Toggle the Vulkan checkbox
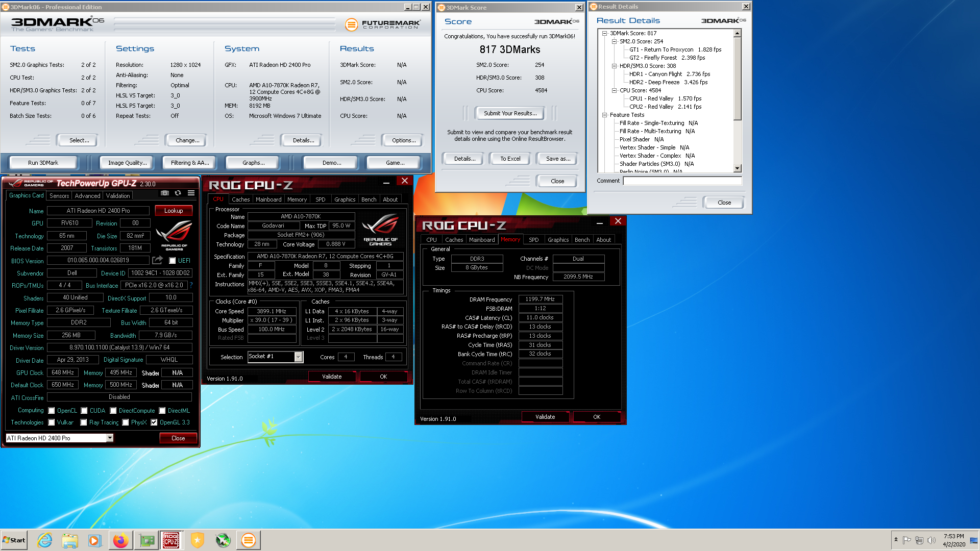Screen dimensions: 980x551 point(52,422)
